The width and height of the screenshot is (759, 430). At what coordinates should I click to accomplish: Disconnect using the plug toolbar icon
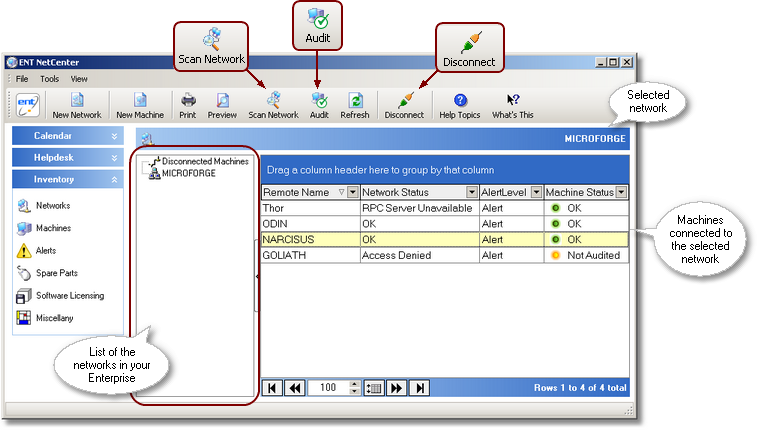pyautogui.click(x=404, y=106)
